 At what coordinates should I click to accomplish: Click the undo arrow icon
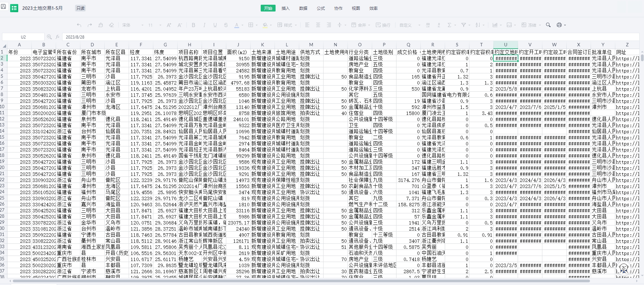79,25
